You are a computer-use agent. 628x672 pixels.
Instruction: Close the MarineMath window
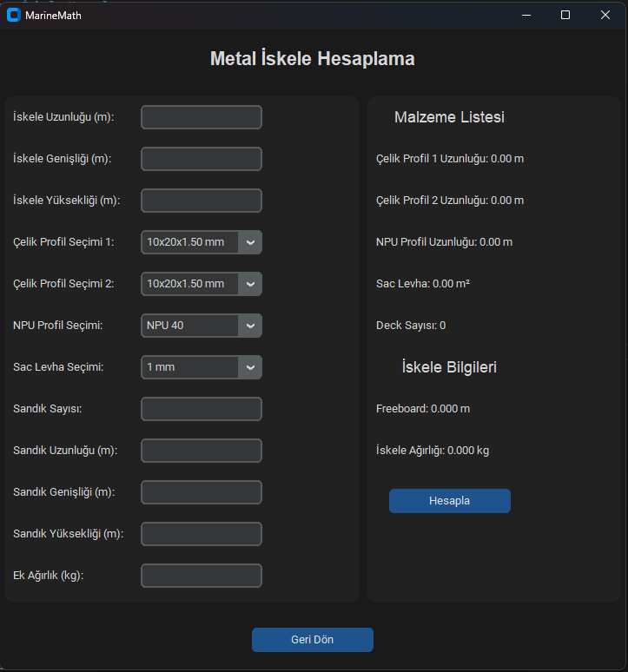pyautogui.click(x=605, y=15)
